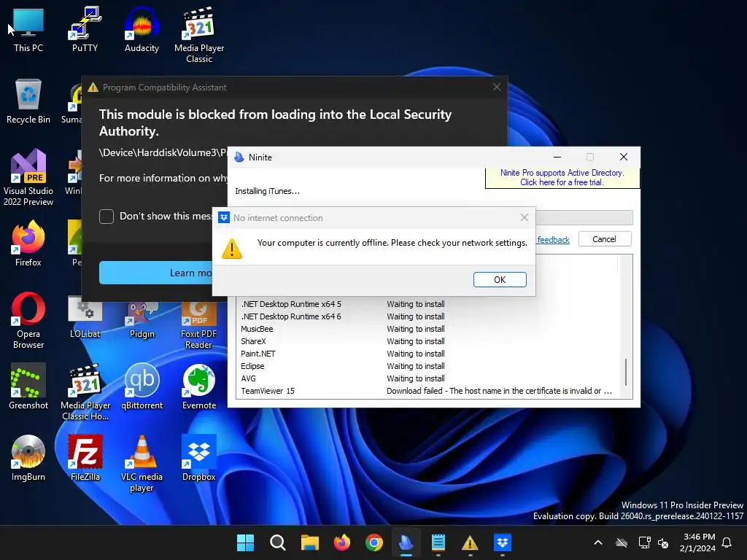Open the notifications bell
The height and width of the screenshot is (560, 747).
point(727,542)
